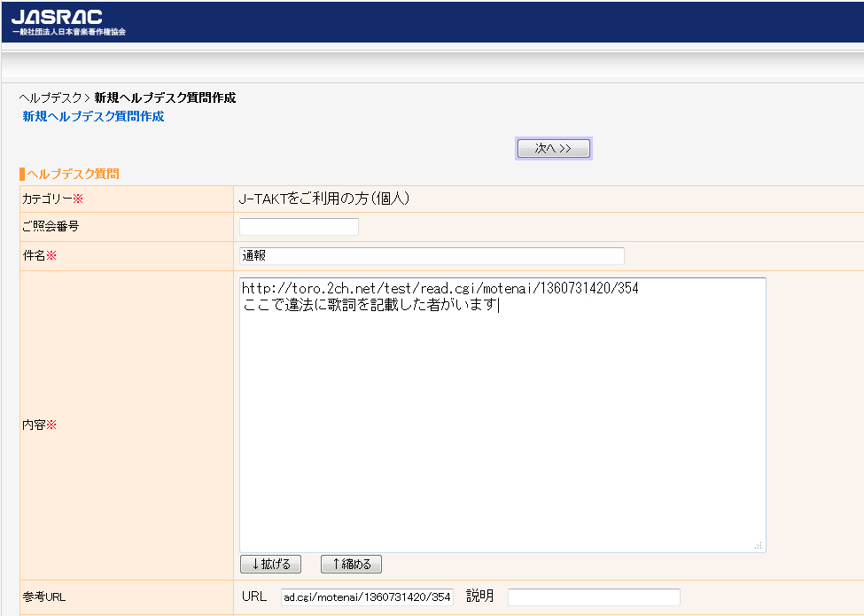Click the blue 新規ヘルプデスク質問作成 heading
The height and width of the screenshot is (616, 864).
(x=93, y=116)
